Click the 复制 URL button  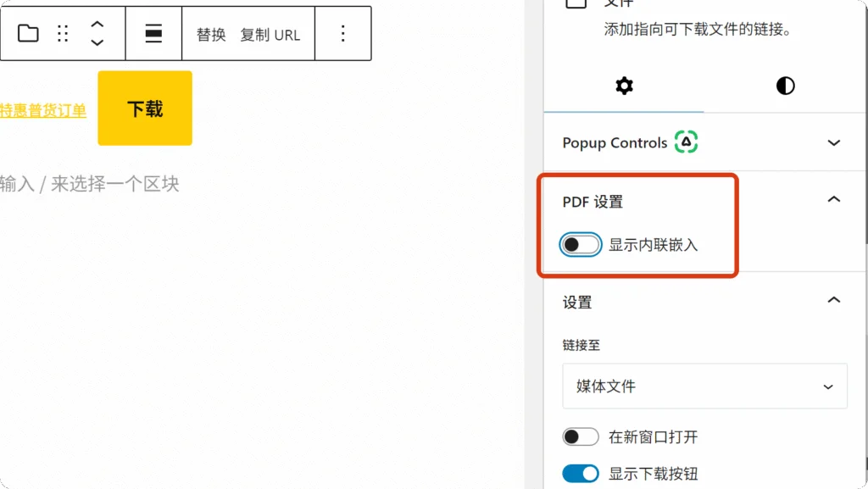[x=270, y=35]
